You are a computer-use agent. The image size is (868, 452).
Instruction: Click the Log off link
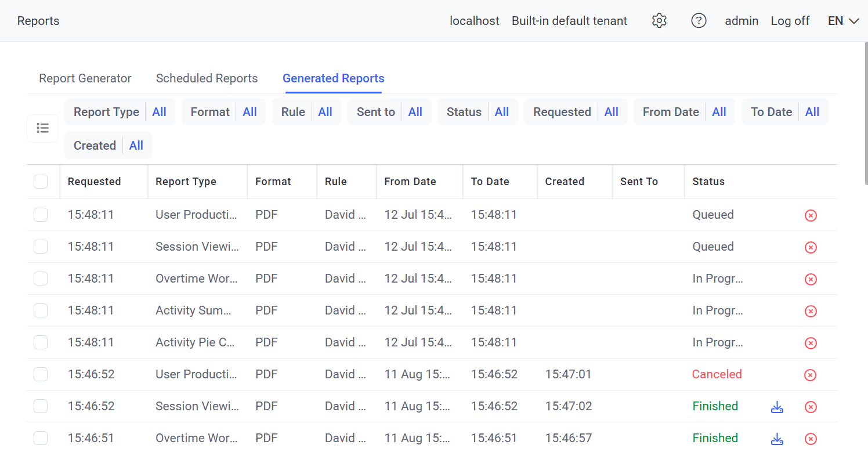click(x=790, y=21)
